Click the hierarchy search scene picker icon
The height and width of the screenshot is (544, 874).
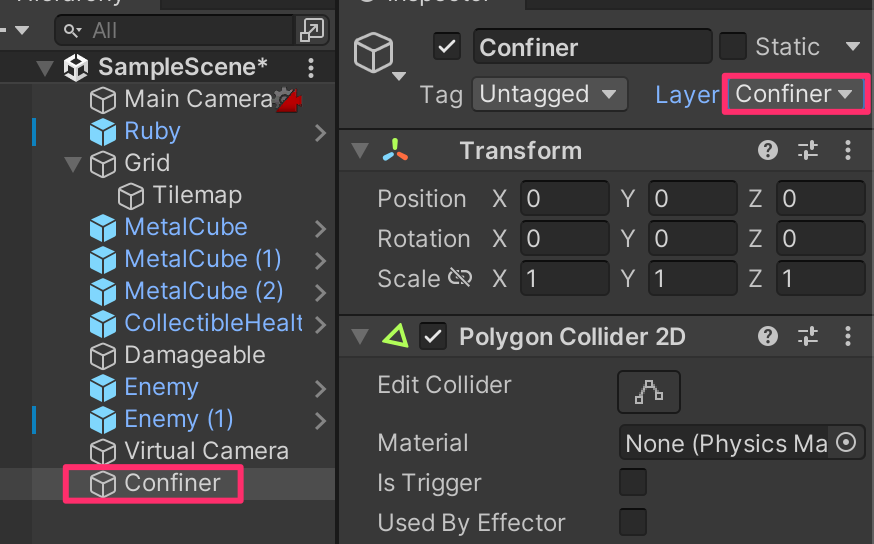click(x=312, y=31)
